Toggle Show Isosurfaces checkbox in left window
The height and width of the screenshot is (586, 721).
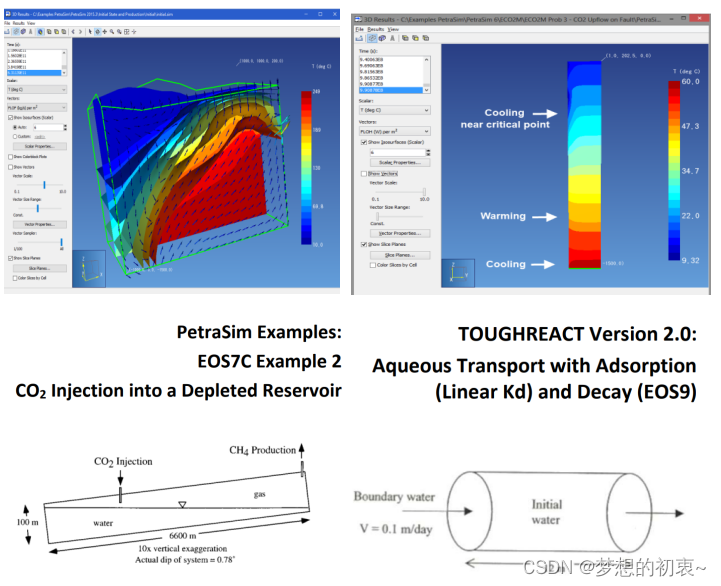[x=10, y=117]
